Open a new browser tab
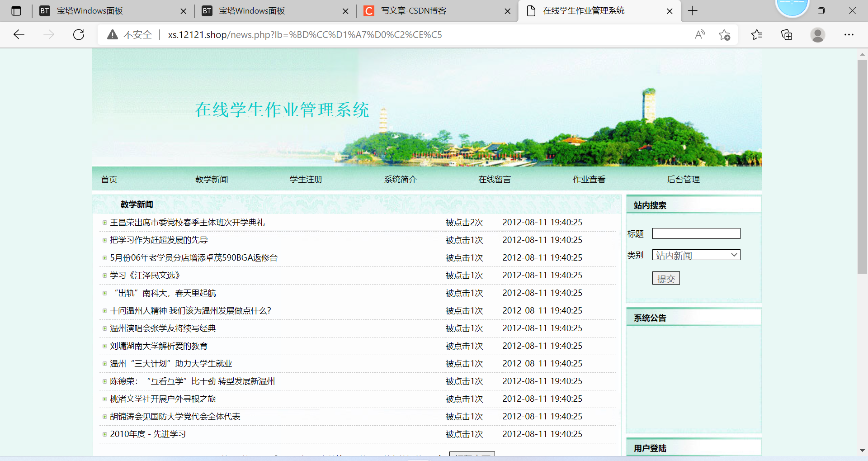The width and height of the screenshot is (868, 461). tap(693, 11)
